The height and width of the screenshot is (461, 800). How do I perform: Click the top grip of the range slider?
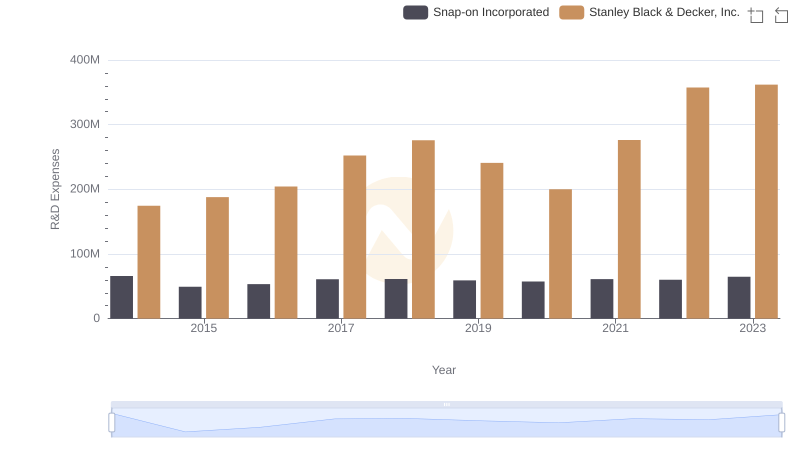[446, 404]
